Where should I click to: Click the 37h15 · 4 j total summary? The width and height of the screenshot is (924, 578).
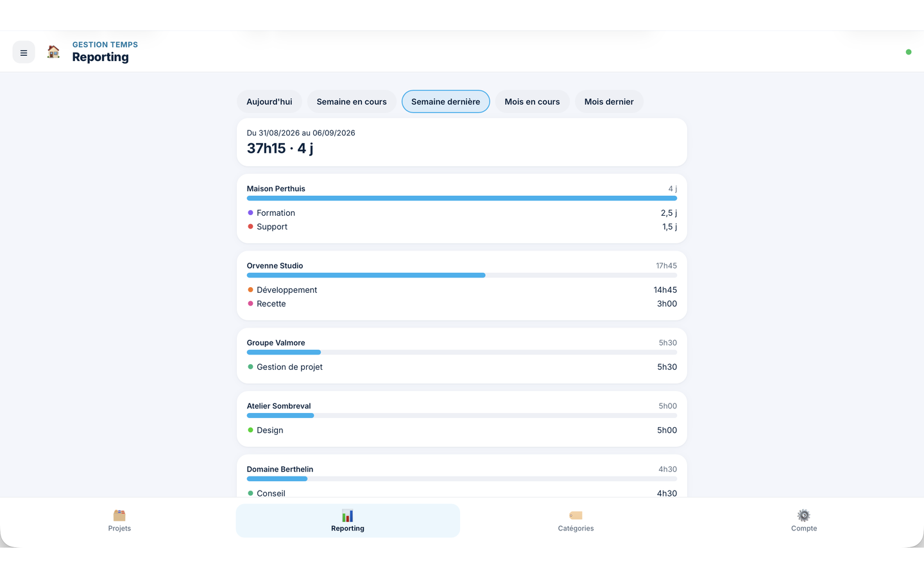tap(280, 148)
